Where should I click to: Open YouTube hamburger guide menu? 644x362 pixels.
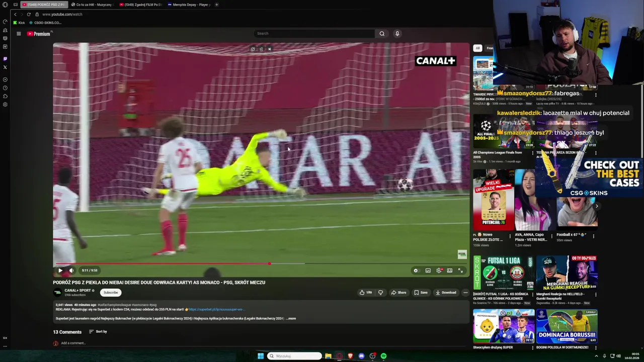click(x=19, y=34)
